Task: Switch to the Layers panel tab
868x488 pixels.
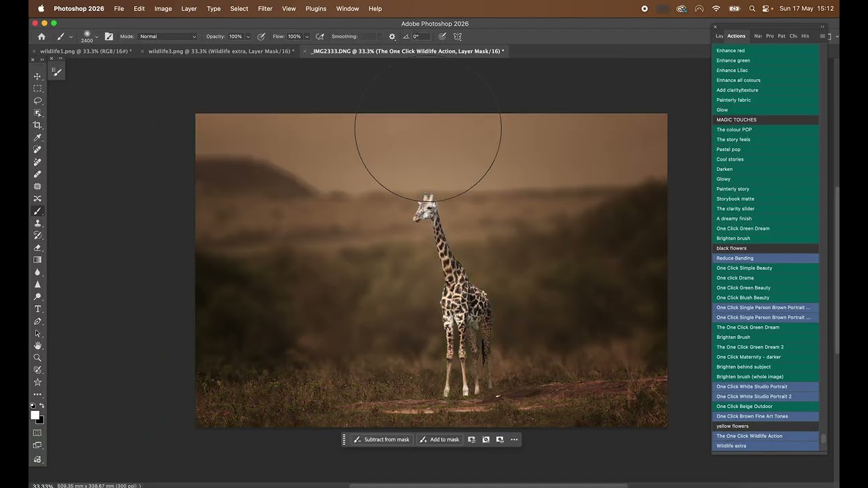Action: click(x=719, y=36)
